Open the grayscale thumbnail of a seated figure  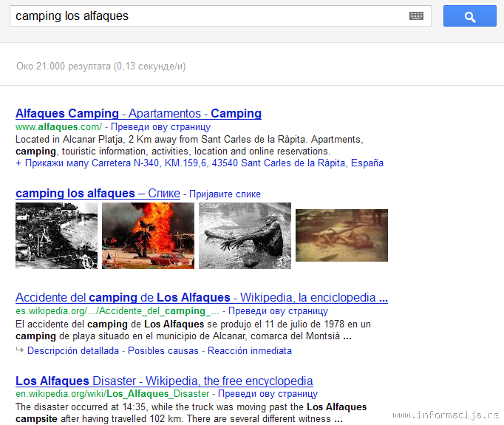tap(245, 236)
